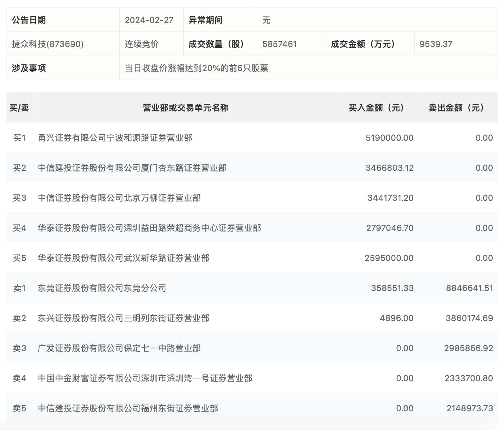Viewport: 504px width, 430px height.
Task: Click the 买1 rank label
Action: pos(19,138)
